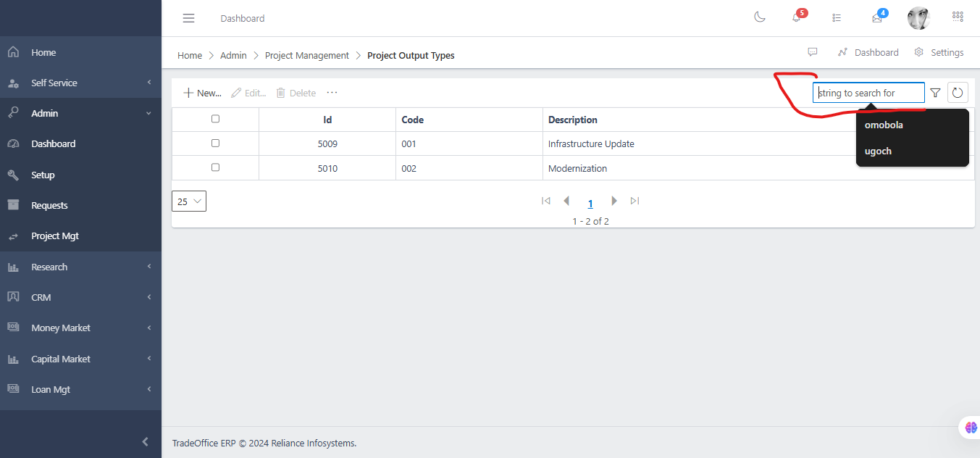
Task: Click the refresh table button
Action: 958,93
